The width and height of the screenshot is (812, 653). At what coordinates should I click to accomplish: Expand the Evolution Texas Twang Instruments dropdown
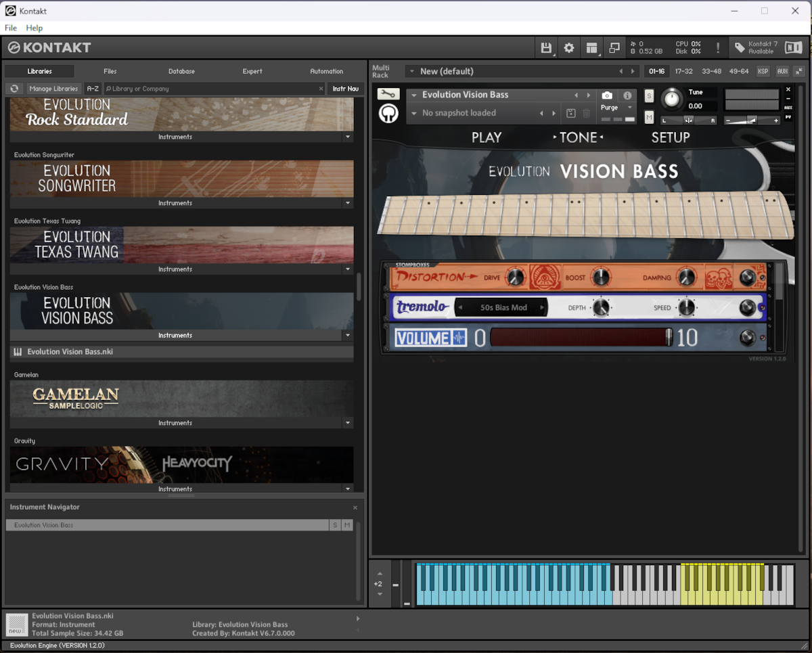pos(348,269)
